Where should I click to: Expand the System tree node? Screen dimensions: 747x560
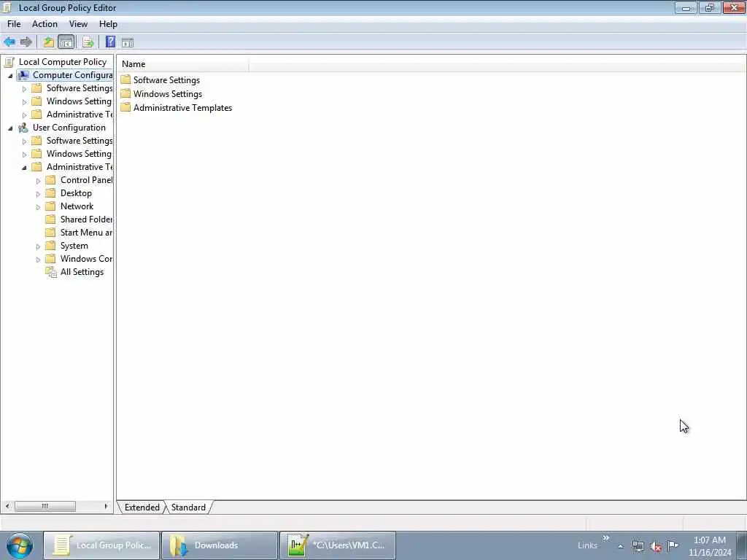pyautogui.click(x=38, y=246)
